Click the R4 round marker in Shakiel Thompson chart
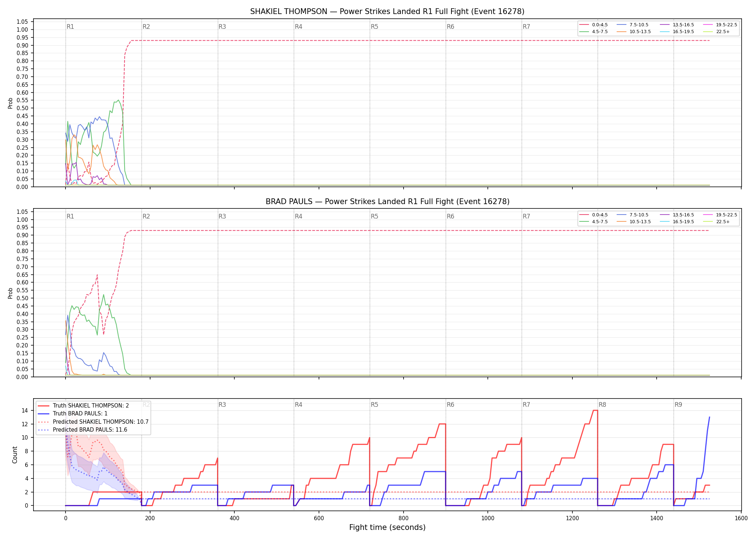The height and width of the screenshot is (540, 756). (x=298, y=27)
